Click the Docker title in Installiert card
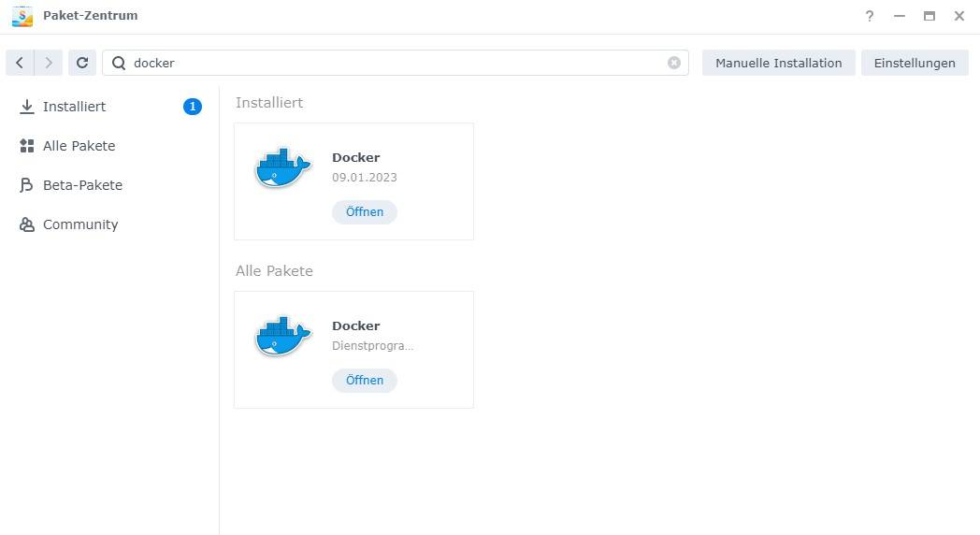This screenshot has width=980, height=535. 355,157
